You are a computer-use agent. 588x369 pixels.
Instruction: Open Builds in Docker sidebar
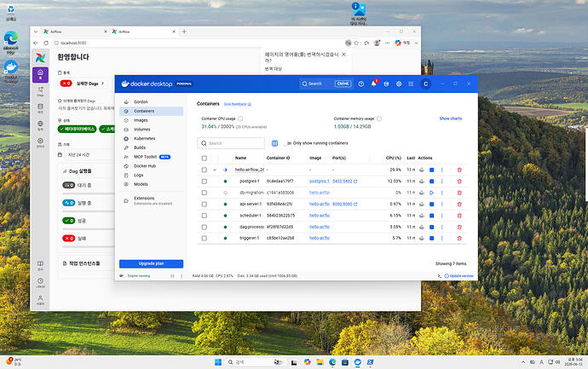151,147
